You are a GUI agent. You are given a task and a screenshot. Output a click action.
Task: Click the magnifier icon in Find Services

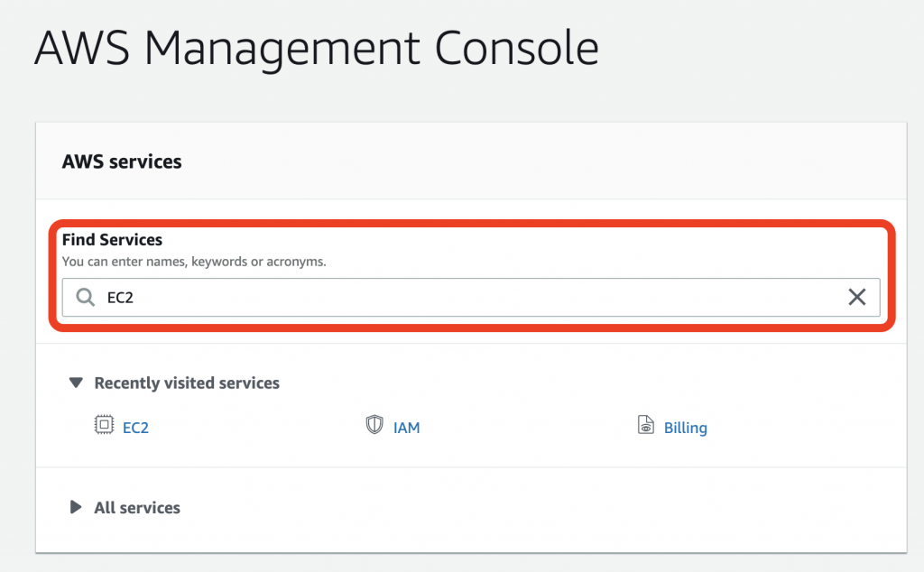point(86,298)
